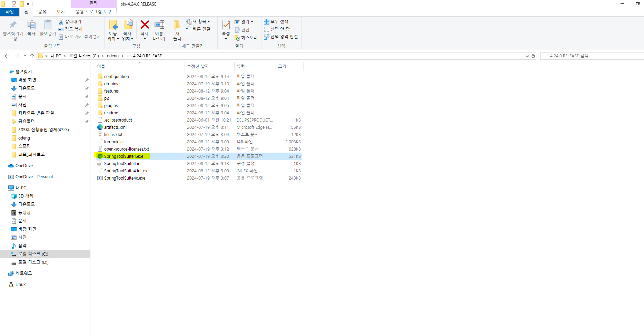The height and width of the screenshot is (336, 644).
Task: Click the Pin to Quick access icon
Action: point(13,25)
